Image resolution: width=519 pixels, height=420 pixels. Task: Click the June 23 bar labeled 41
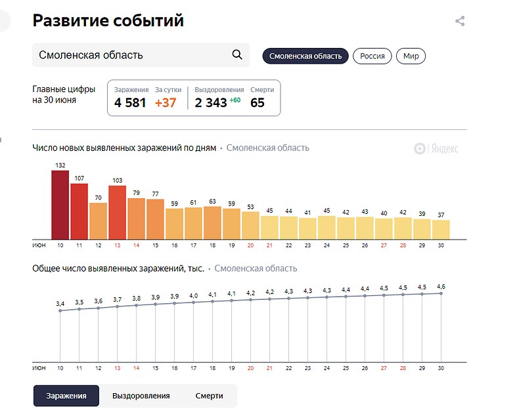(x=307, y=228)
